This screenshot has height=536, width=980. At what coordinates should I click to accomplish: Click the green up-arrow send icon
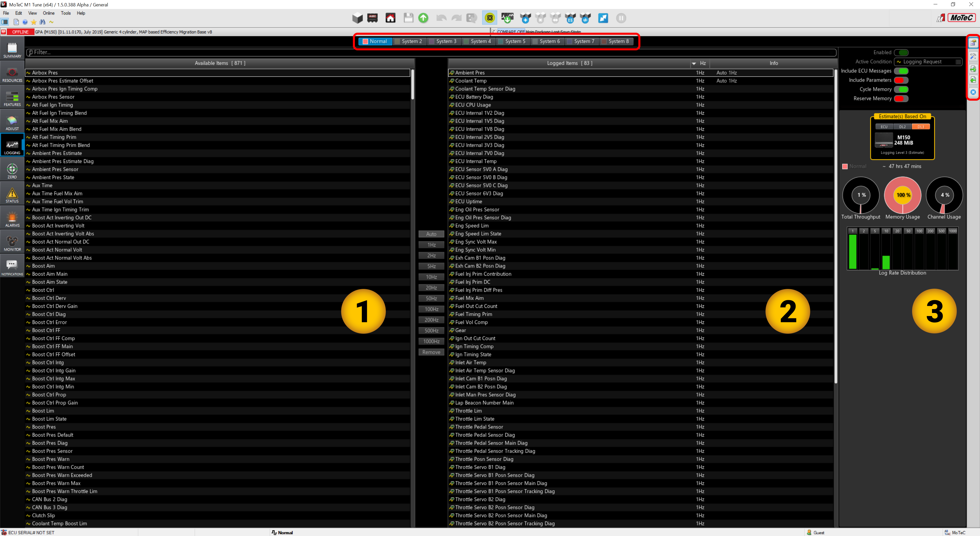pyautogui.click(x=423, y=18)
